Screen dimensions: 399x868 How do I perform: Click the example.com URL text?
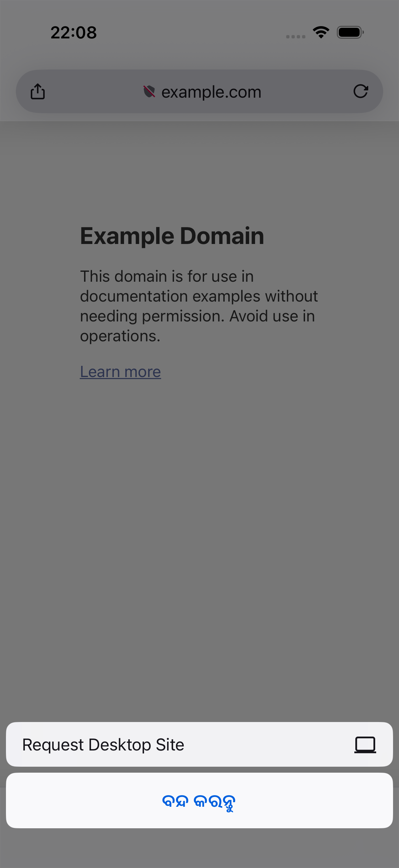pyautogui.click(x=211, y=92)
